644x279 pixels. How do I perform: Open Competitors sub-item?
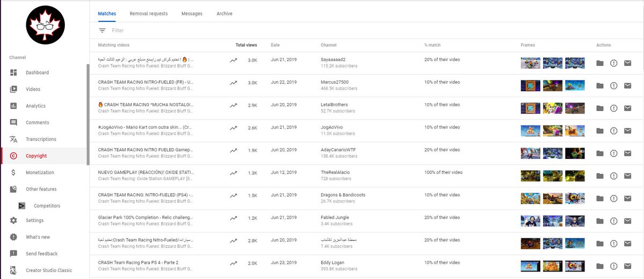47,205
